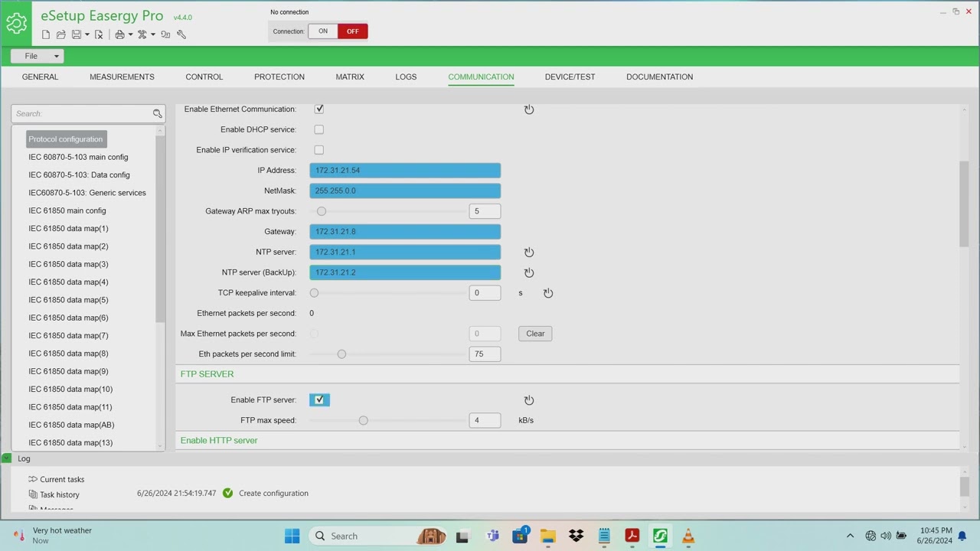This screenshot has width=980, height=551.
Task: Open the DOCUMENTATION tab
Action: 659,77
